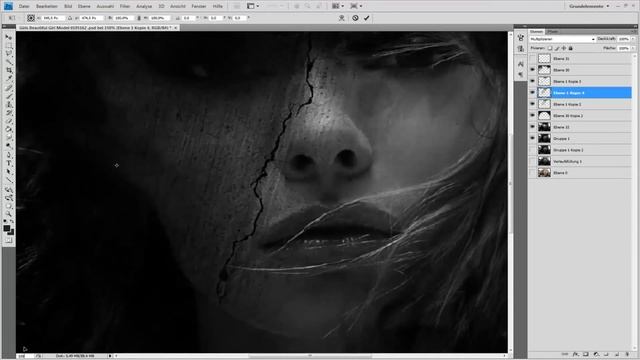This screenshot has height=360, width=640.
Task: Open the blend mode dropdown
Action: tap(562, 39)
